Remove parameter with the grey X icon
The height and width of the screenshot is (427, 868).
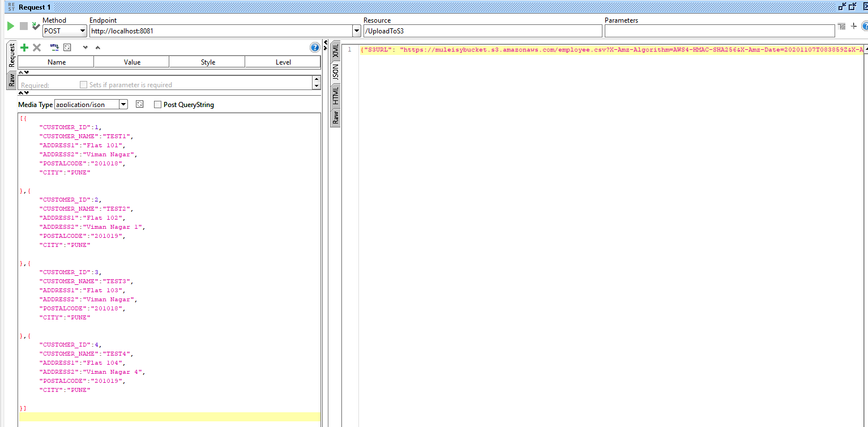(x=37, y=48)
